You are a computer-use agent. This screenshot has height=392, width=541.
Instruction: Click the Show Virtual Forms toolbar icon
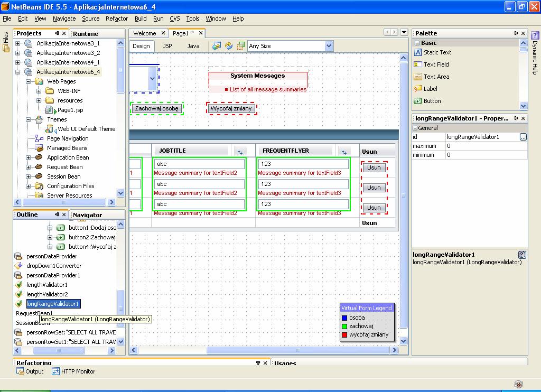241,46
